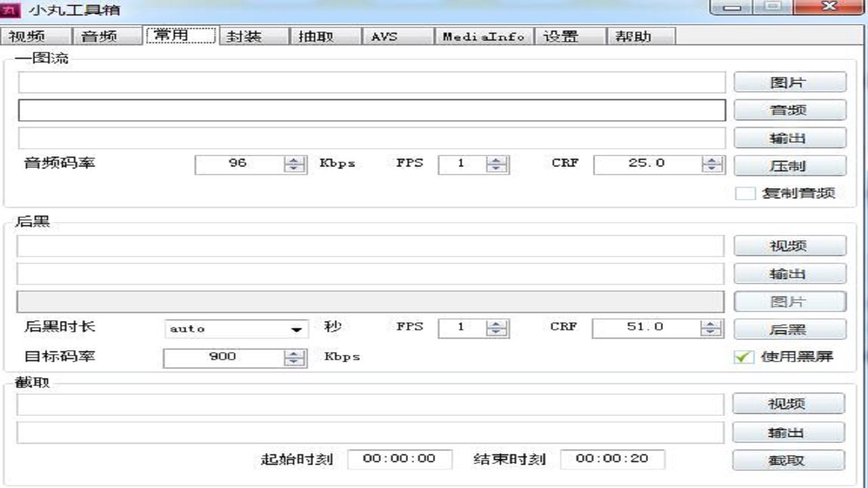Click the 后黑 FPS spinner arrows
The width and height of the screenshot is (868, 488).
[x=497, y=328]
